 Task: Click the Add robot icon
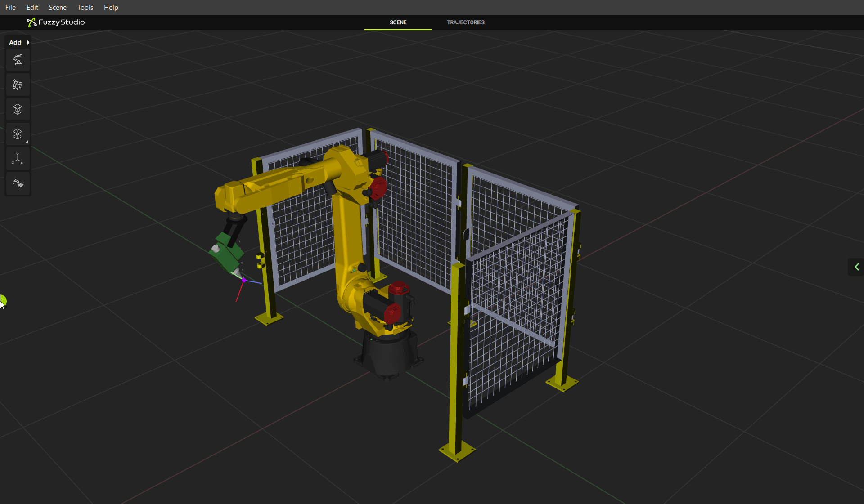18,60
